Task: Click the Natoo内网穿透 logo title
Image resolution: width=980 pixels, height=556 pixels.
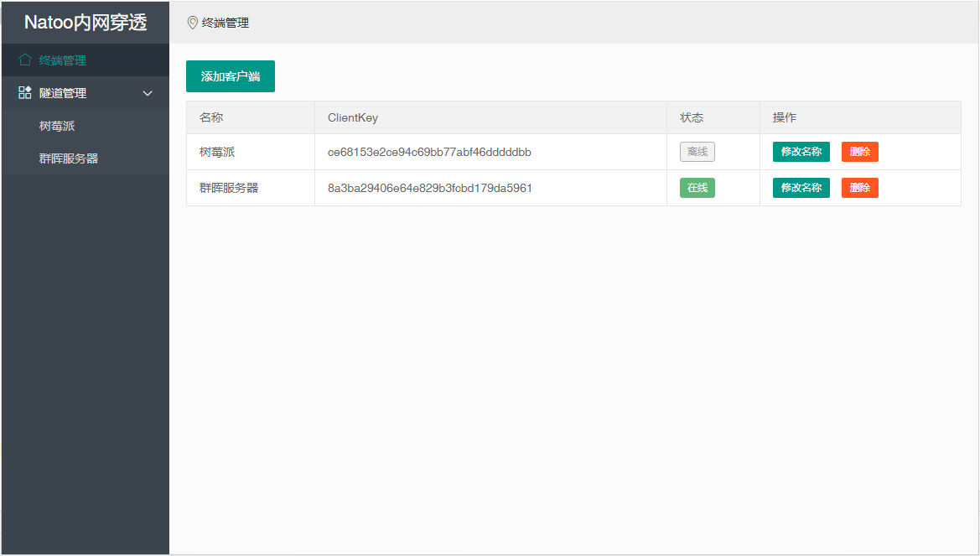Action: click(x=86, y=23)
